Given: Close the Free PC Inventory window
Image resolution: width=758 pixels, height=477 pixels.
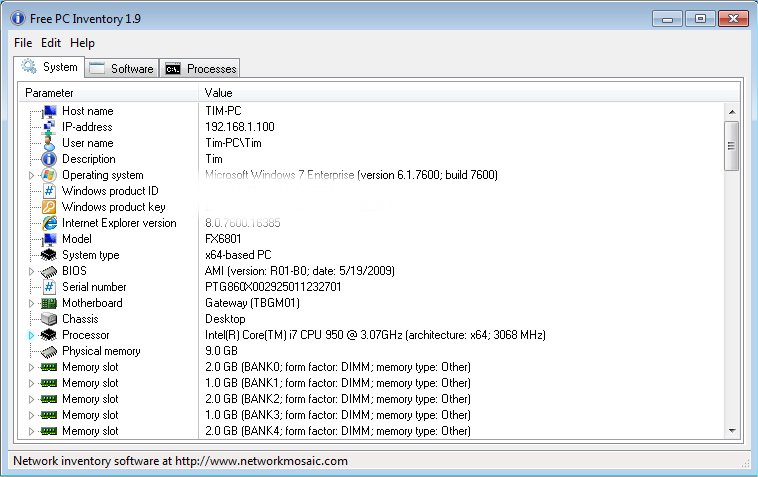Looking at the screenshot, I should (733, 19).
